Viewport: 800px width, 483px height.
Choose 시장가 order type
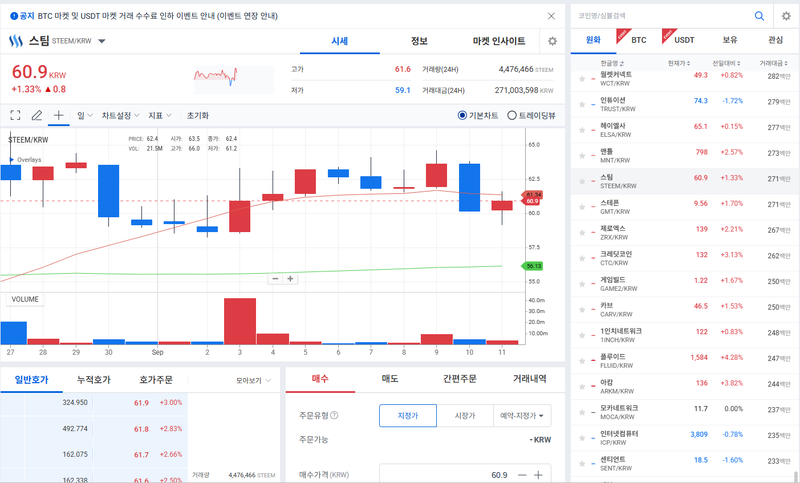pyautogui.click(x=465, y=416)
